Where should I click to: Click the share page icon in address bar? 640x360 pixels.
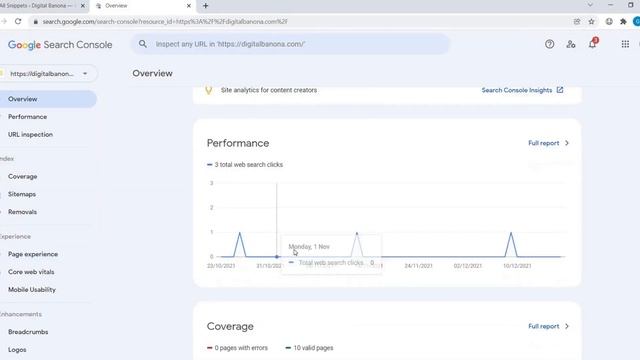pos(577,21)
